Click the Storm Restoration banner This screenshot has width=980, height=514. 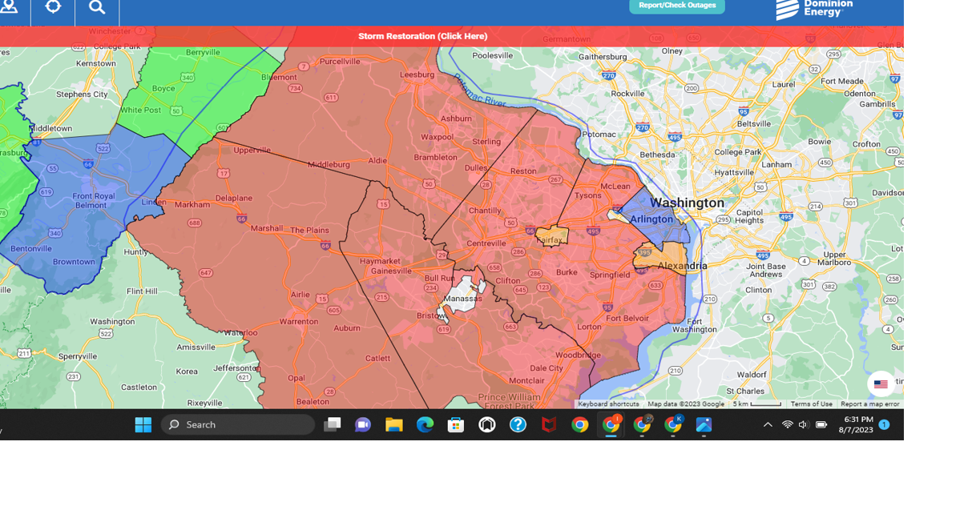(423, 35)
